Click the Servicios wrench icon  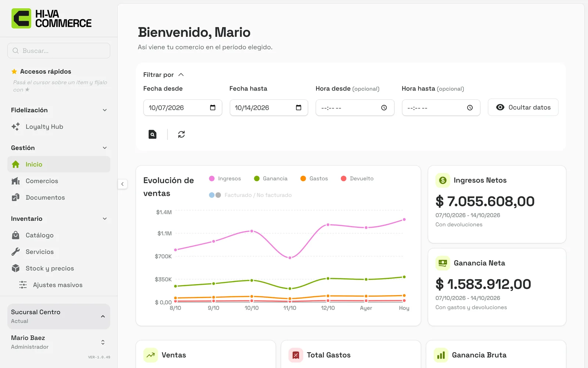(15, 252)
